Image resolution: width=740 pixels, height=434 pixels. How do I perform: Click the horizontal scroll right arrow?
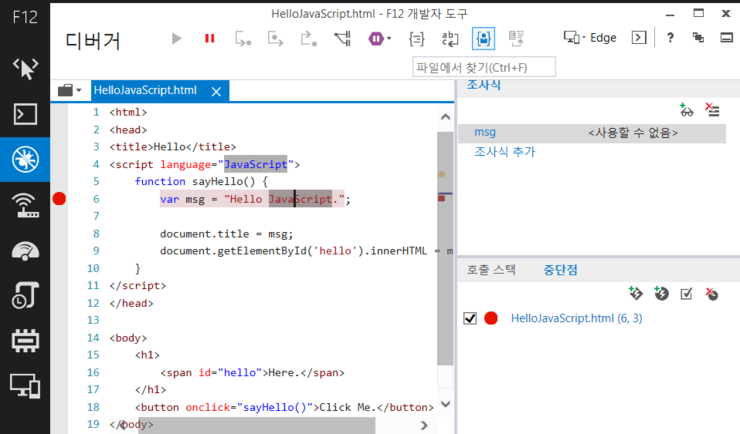pyautogui.click(x=424, y=425)
